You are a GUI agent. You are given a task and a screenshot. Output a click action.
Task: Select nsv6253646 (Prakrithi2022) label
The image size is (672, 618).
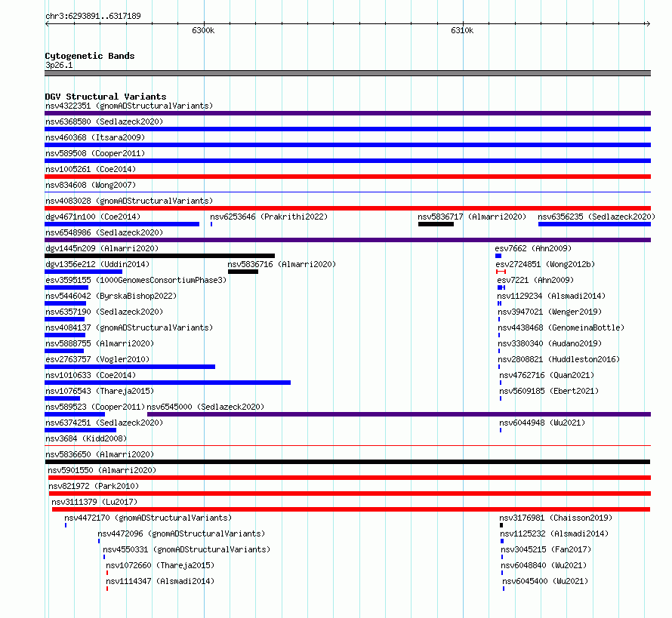(269, 217)
